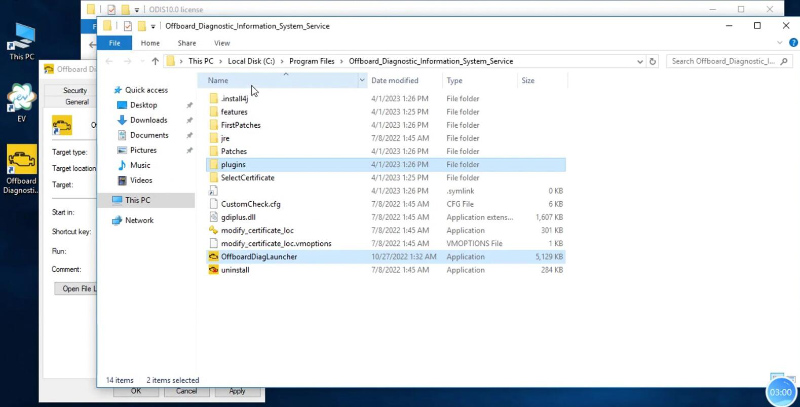This screenshot has width=800, height=407.
Task: Click the uninstall file name
Action: coord(235,270)
